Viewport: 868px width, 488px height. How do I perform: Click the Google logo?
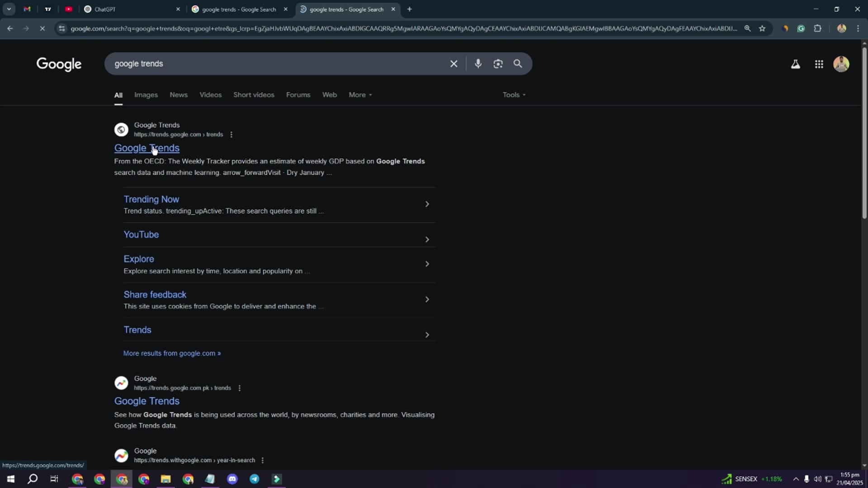point(59,64)
